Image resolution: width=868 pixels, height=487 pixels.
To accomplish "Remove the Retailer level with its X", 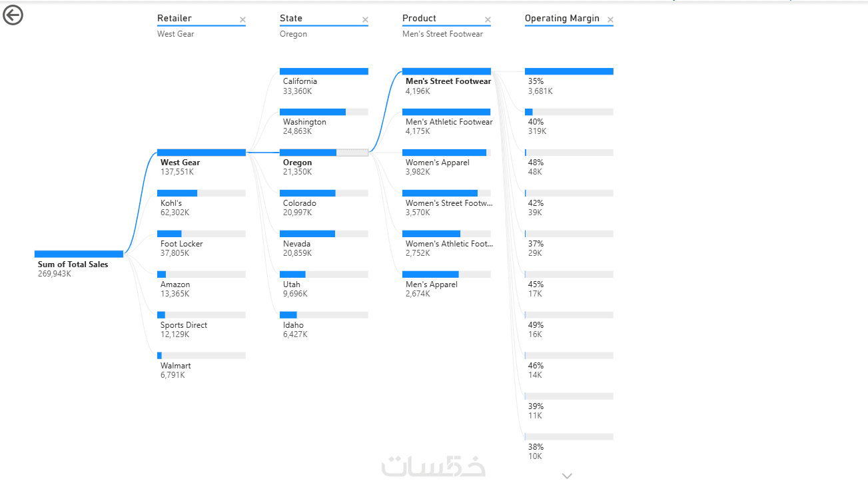I will point(242,20).
